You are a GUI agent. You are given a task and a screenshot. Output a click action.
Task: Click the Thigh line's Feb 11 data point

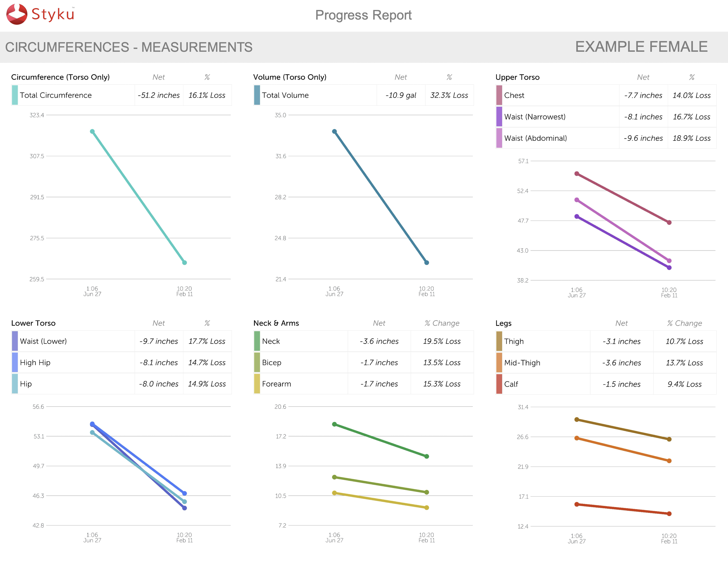pyautogui.click(x=669, y=439)
